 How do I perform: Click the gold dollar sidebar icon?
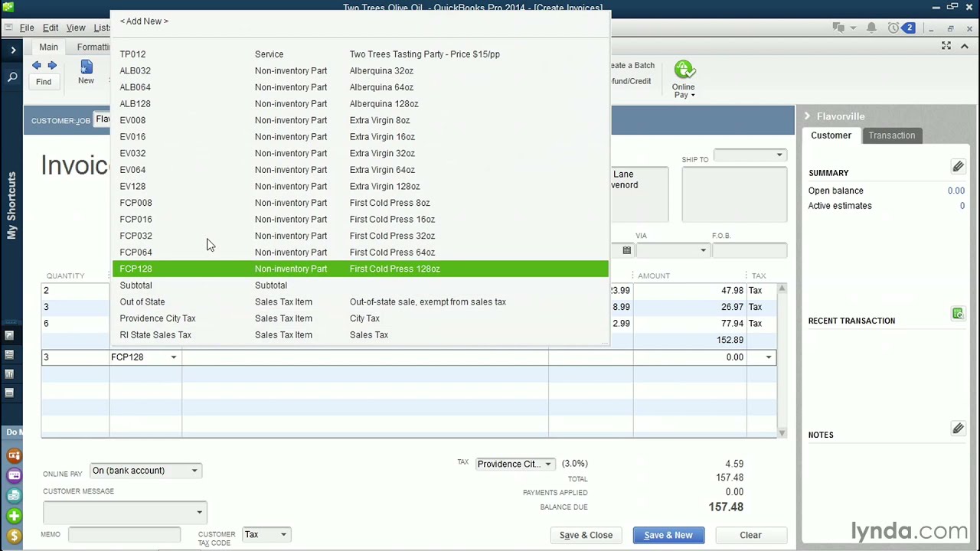(x=14, y=536)
